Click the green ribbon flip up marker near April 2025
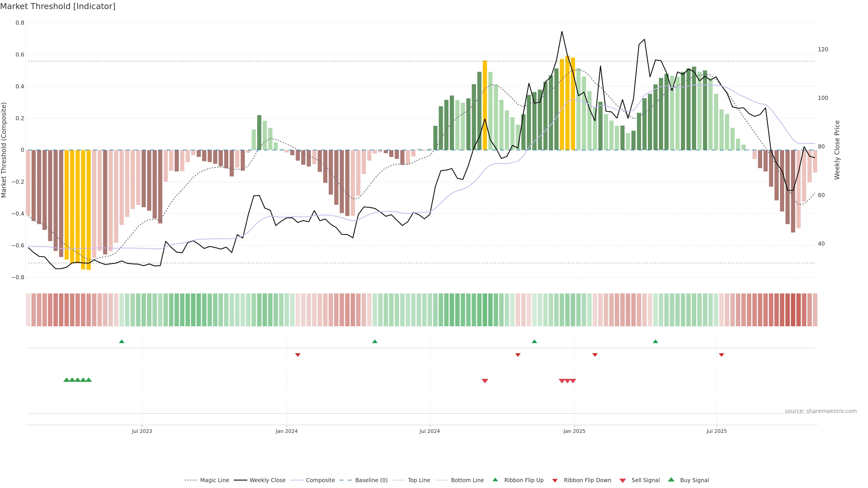Image resolution: width=868 pixels, height=488 pixels. (x=655, y=342)
